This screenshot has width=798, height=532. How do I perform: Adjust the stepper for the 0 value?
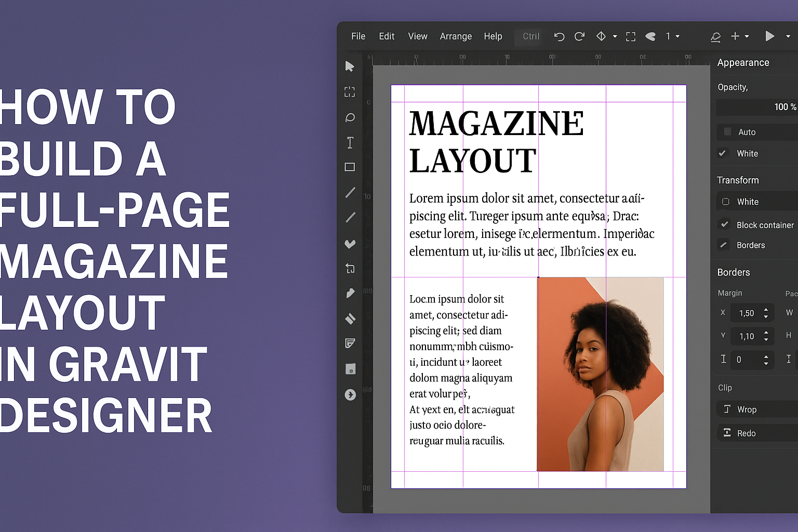pyautogui.click(x=766, y=360)
